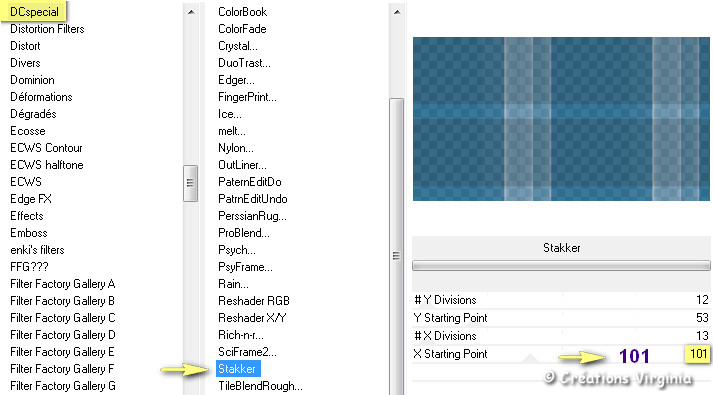This screenshot has width=713, height=395.
Task: Click the X Starting Point value 101
Action: [x=698, y=354]
